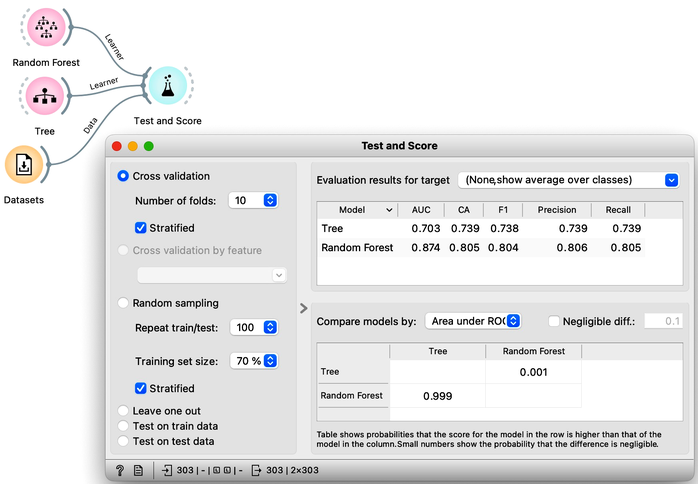Open the report document icon in status bar
This screenshot has height=484, width=698.
pos(138,470)
